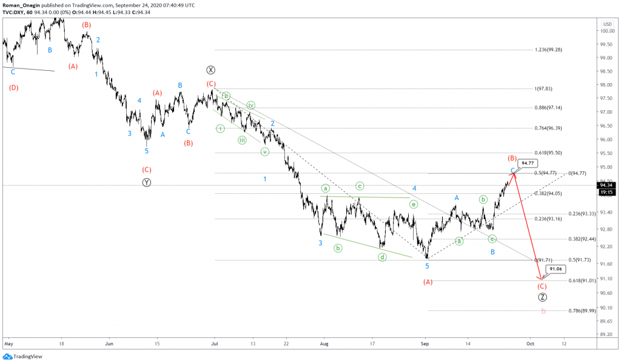Click the 0.5(94.77) Fibonacci level label
This screenshot has width=621, height=364.
pos(545,173)
